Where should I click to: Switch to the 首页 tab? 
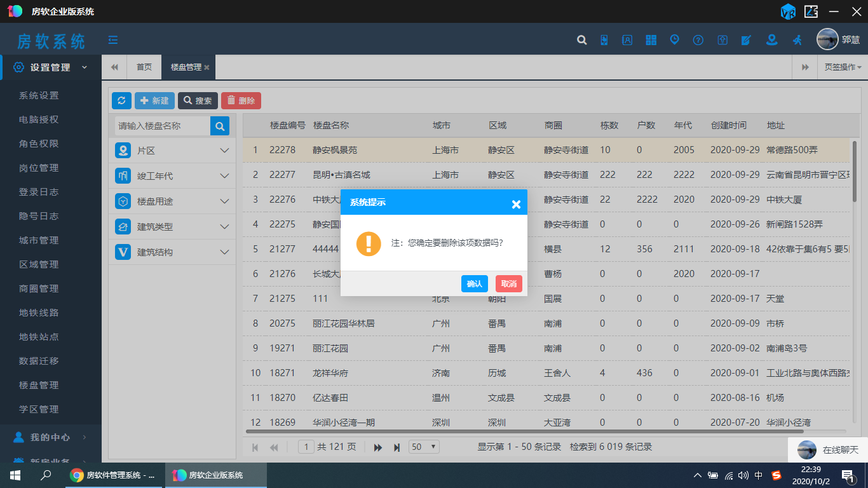[144, 67]
